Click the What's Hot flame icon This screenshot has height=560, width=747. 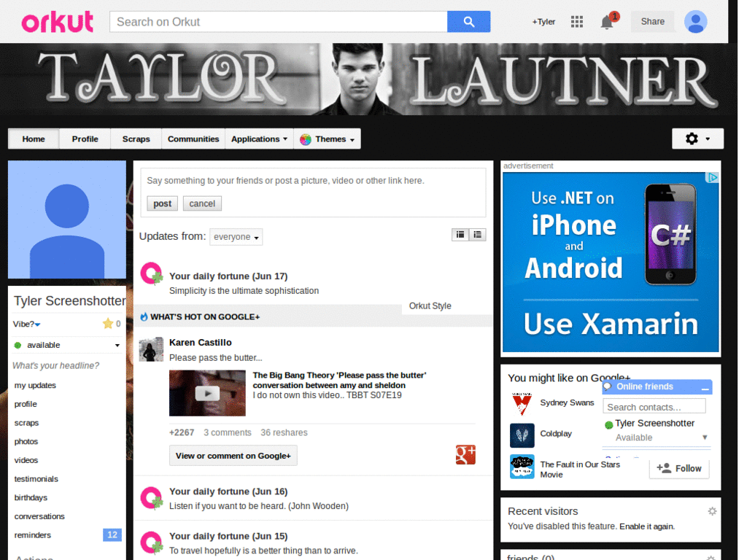point(144,316)
